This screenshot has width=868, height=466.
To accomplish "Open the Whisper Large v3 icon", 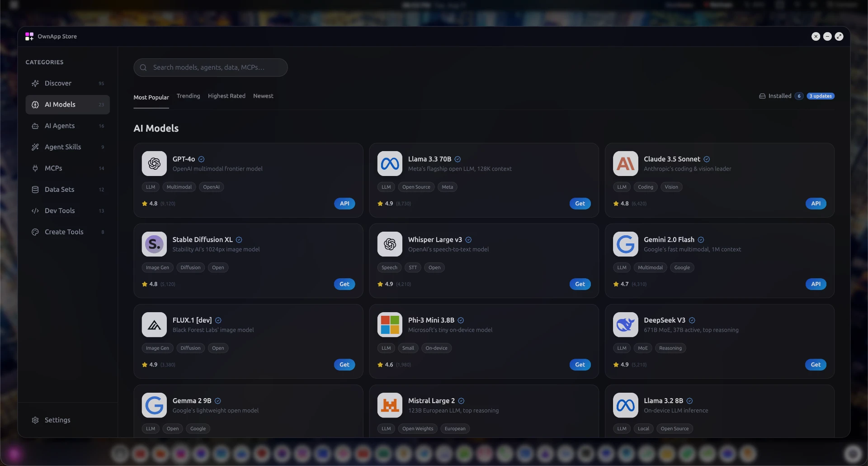I will (390, 244).
